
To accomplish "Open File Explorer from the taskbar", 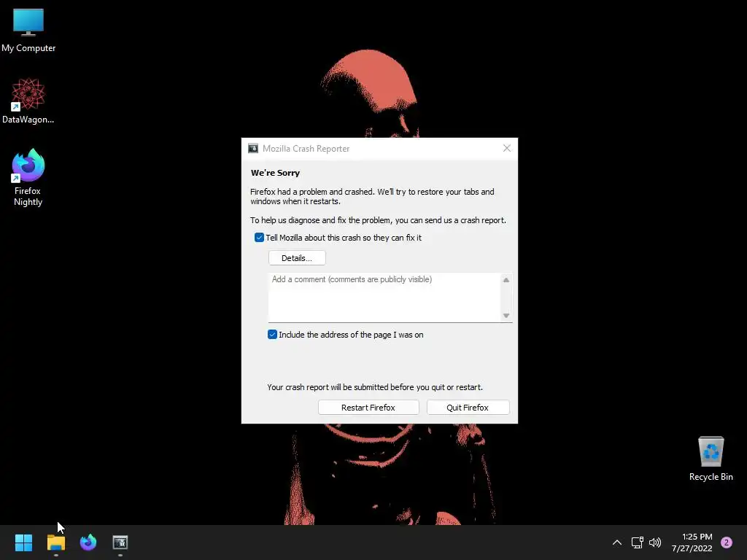I will click(x=55, y=542).
